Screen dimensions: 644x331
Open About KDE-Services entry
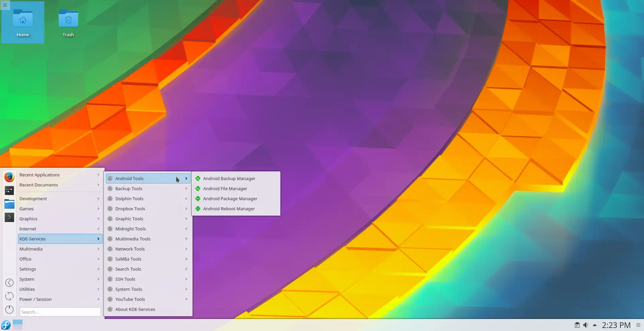[x=148, y=309]
